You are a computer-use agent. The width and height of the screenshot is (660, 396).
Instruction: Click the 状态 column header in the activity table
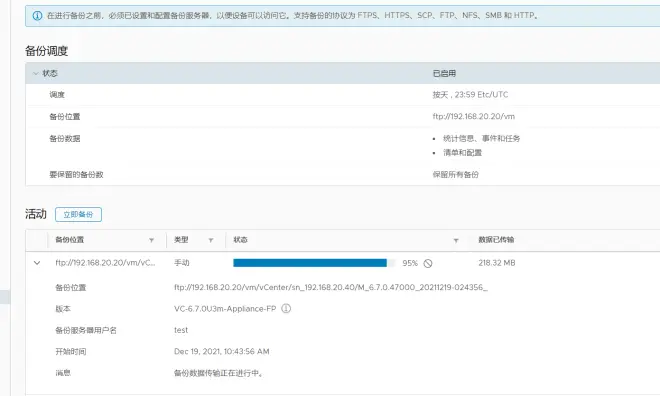(240, 240)
